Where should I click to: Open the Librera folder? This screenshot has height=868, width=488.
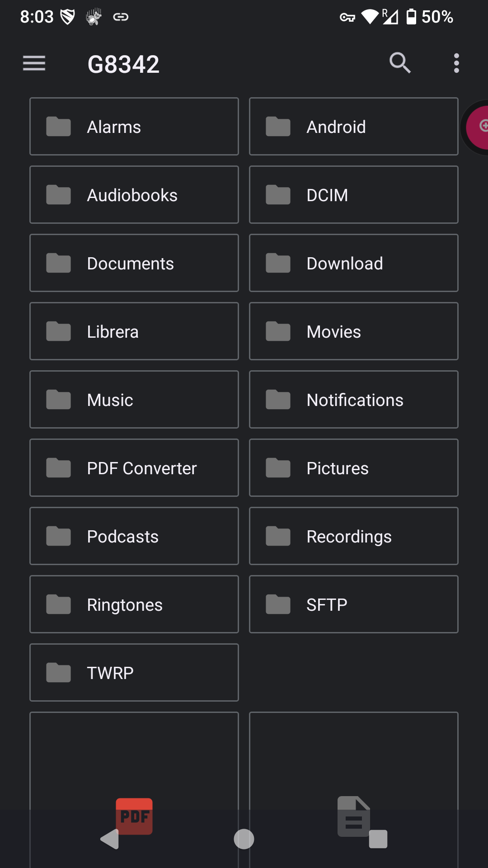click(x=134, y=331)
